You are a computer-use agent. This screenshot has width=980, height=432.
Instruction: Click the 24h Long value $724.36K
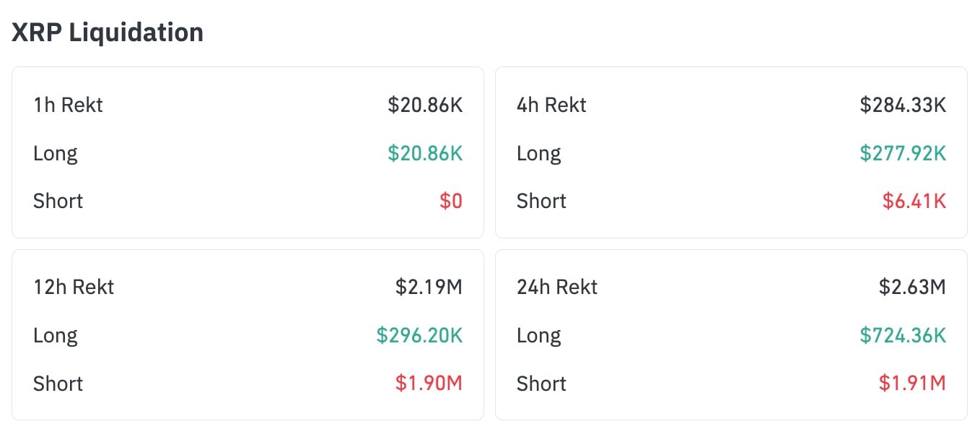(x=903, y=335)
